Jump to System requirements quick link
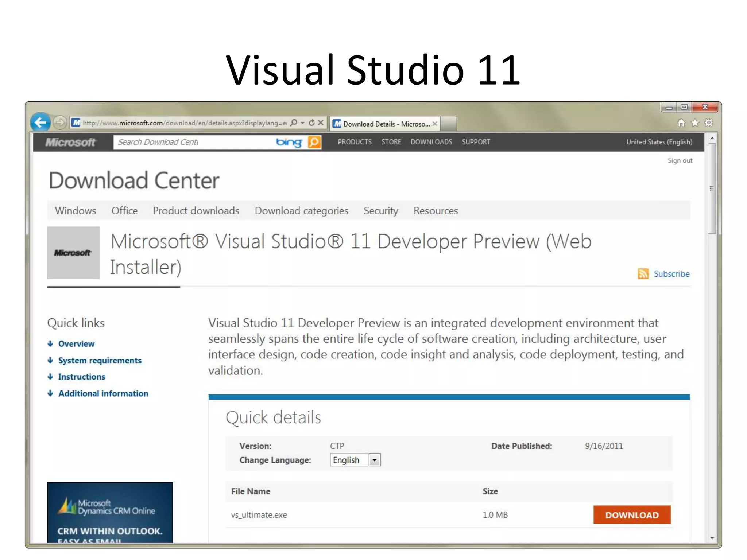The height and width of the screenshot is (560, 747). [x=100, y=361]
